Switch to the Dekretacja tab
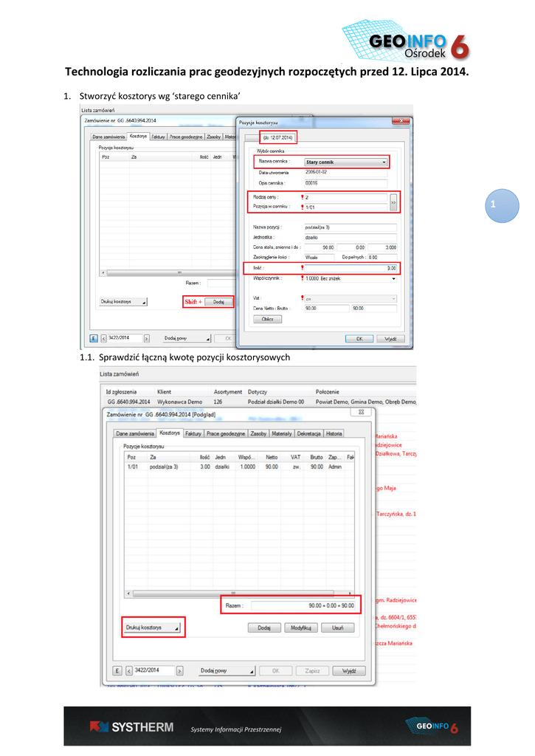Screen dimensions: 535x756 pyautogui.click(x=309, y=433)
